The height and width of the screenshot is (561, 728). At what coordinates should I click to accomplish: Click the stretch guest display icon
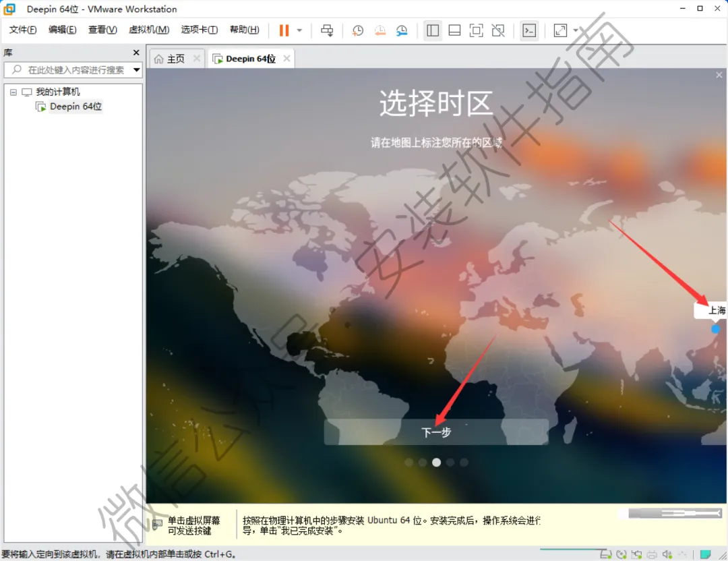tap(560, 30)
